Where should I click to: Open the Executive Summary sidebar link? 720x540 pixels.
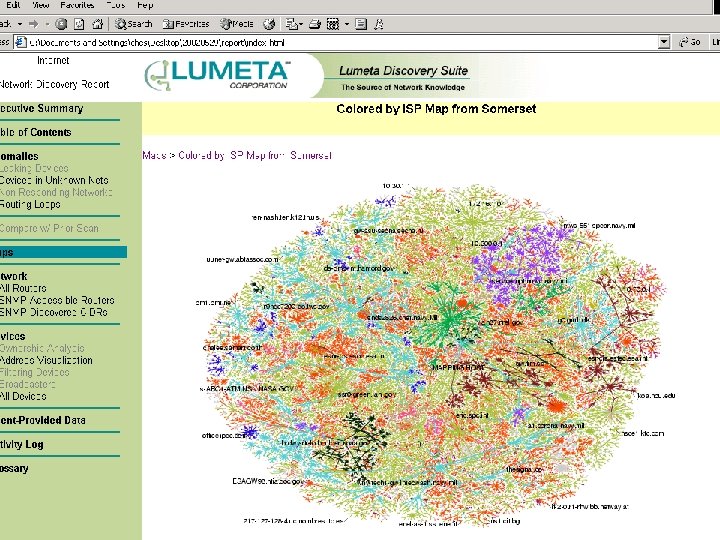point(42,108)
